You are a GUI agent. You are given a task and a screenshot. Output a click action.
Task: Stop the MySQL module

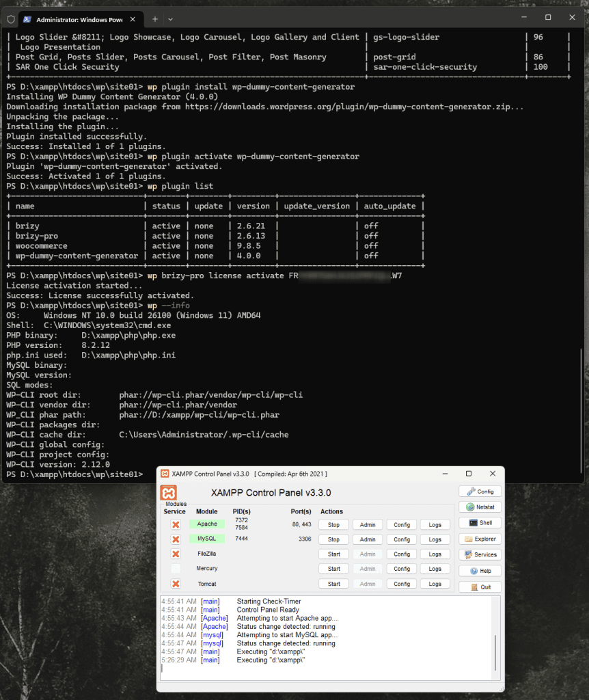[333, 539]
